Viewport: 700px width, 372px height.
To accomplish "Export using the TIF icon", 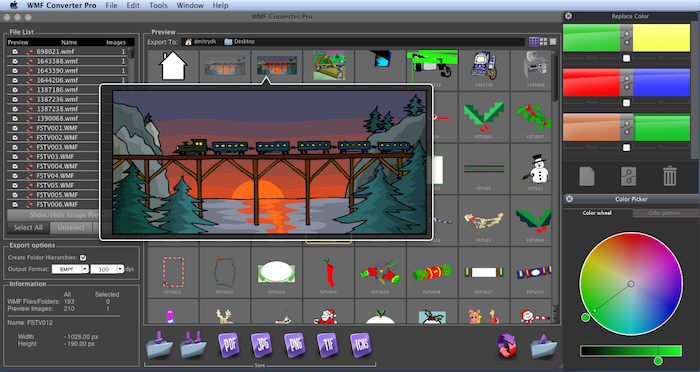I will tap(328, 345).
